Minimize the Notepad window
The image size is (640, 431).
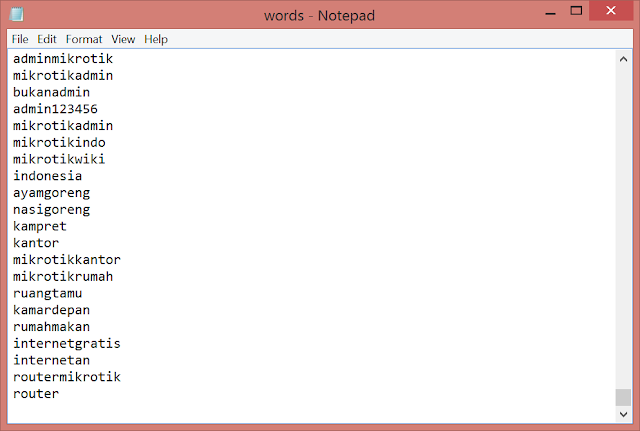click(x=550, y=14)
